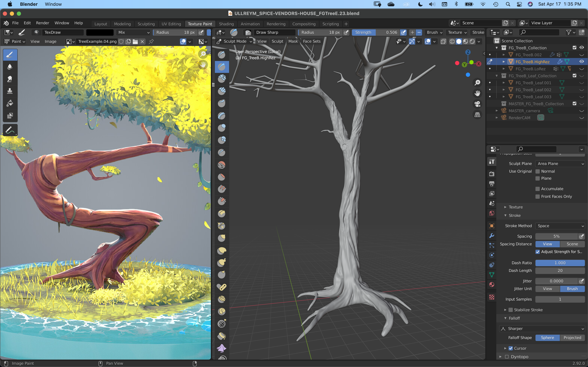Set Falloff Shape to Projected
The height and width of the screenshot is (367, 588).
572,338
